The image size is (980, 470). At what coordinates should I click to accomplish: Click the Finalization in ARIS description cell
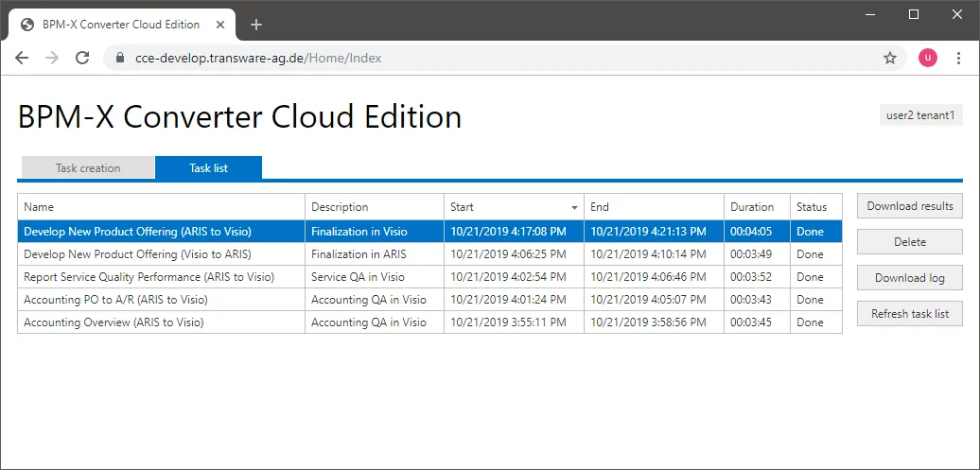(x=375, y=254)
